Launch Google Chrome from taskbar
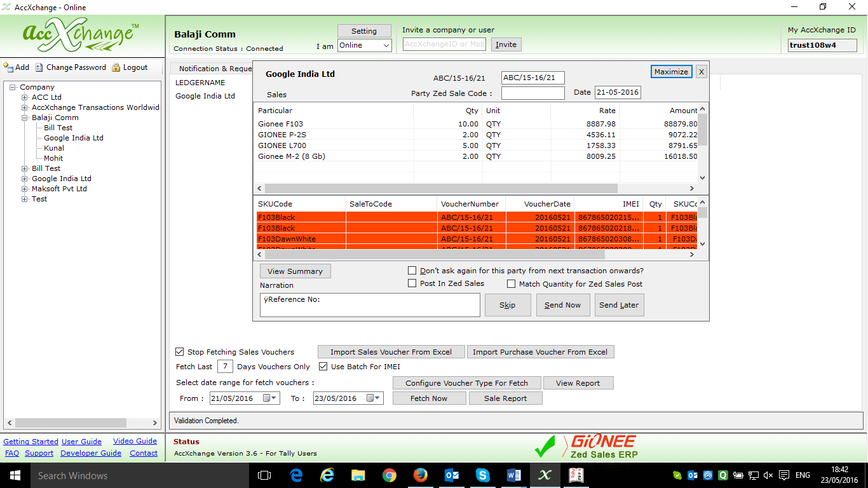 point(390,475)
